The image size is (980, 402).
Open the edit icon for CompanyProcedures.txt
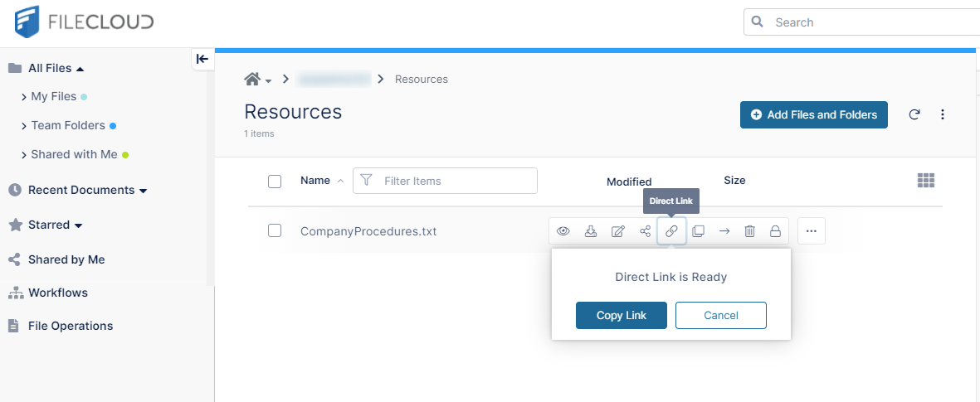[x=617, y=231]
